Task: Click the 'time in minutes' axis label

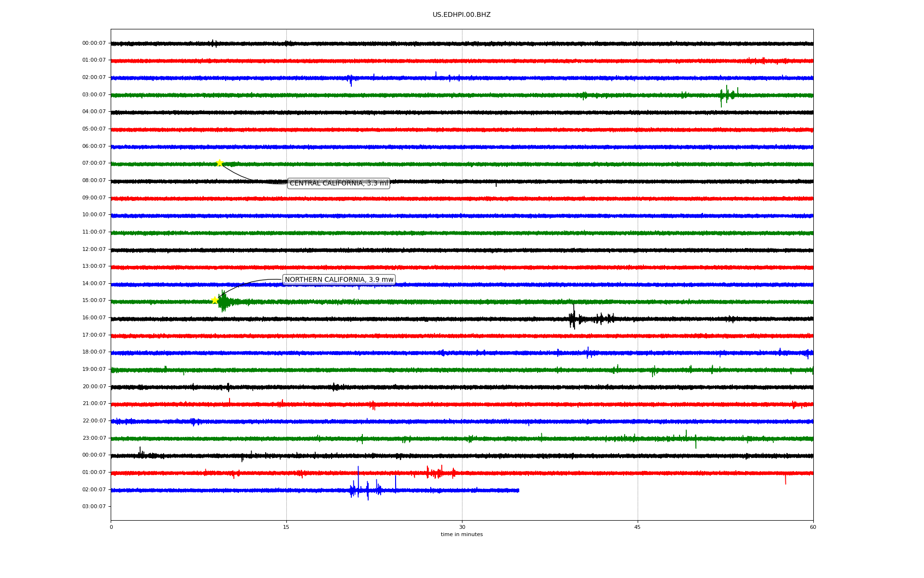Action: point(462,535)
